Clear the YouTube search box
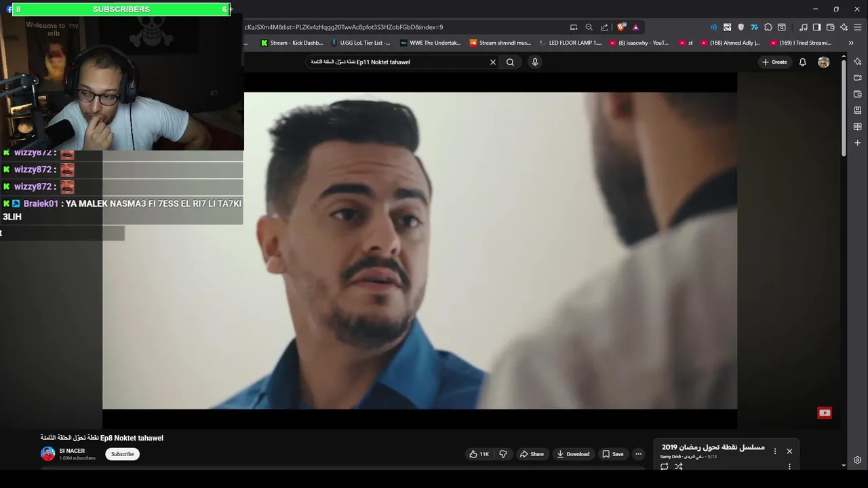The height and width of the screenshot is (488, 868). point(493,62)
